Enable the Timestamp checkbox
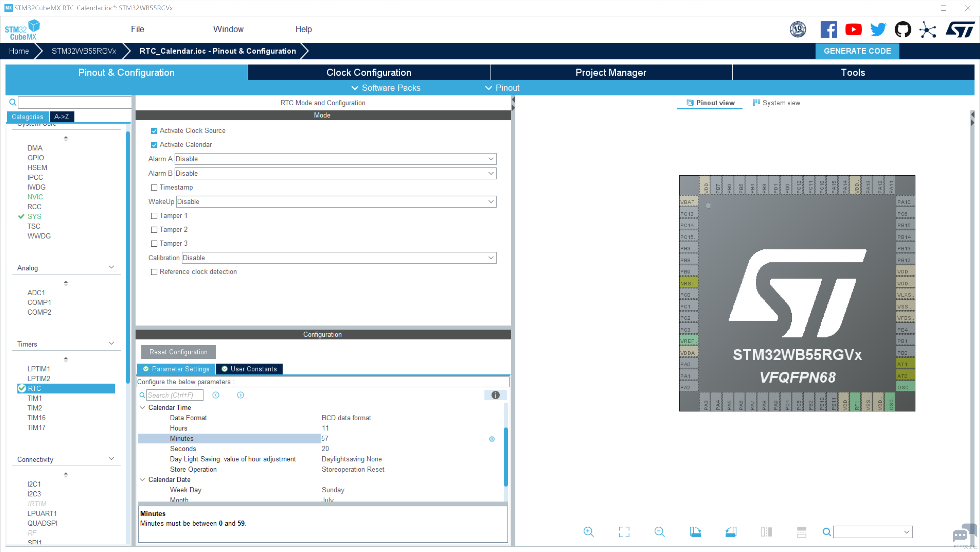The height and width of the screenshot is (552, 980). tap(154, 187)
